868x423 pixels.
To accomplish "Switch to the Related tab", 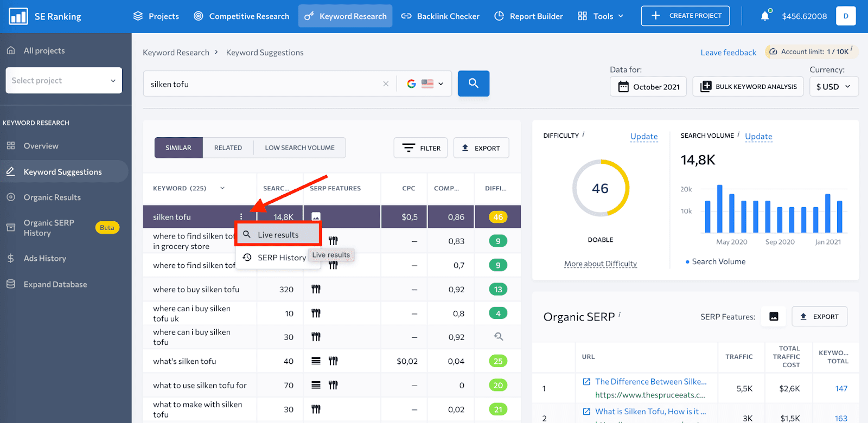I will tap(228, 148).
